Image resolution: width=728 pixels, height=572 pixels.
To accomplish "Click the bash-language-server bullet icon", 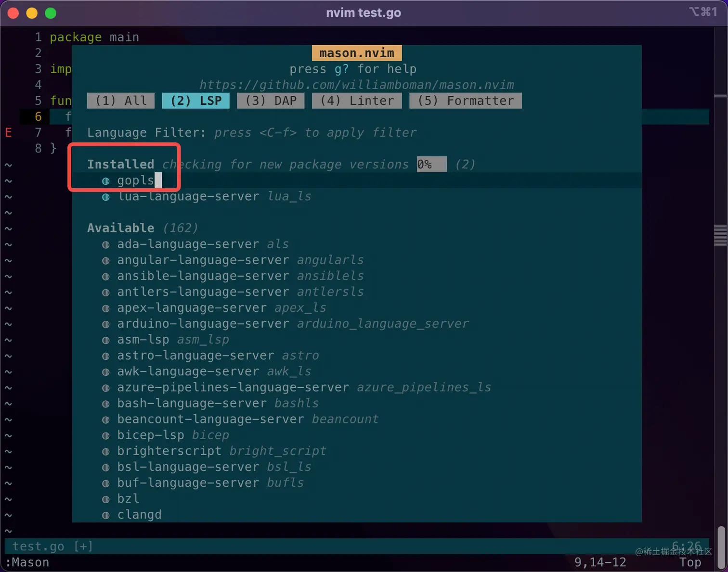I will pos(106,404).
